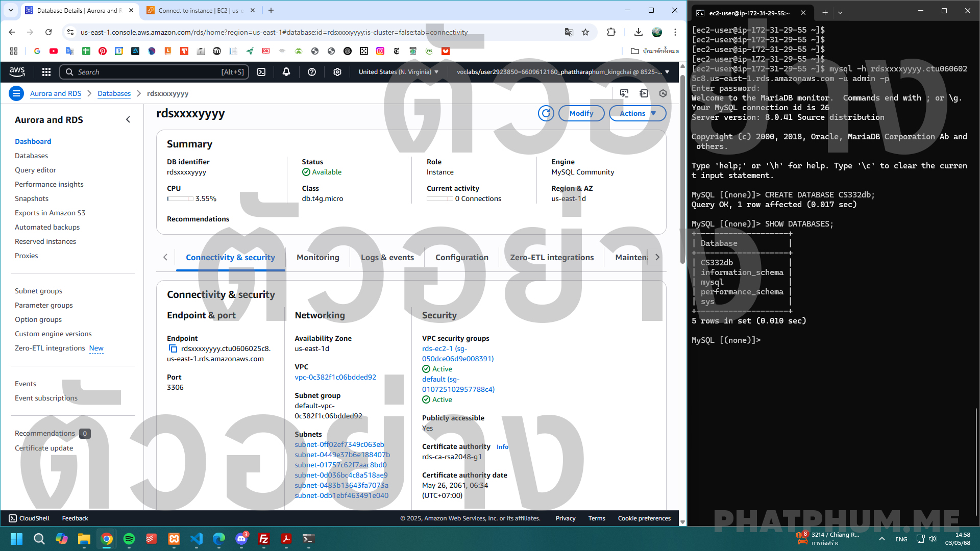Switch to the Monitoring tab
This screenshot has height=551, width=980.
tap(317, 257)
